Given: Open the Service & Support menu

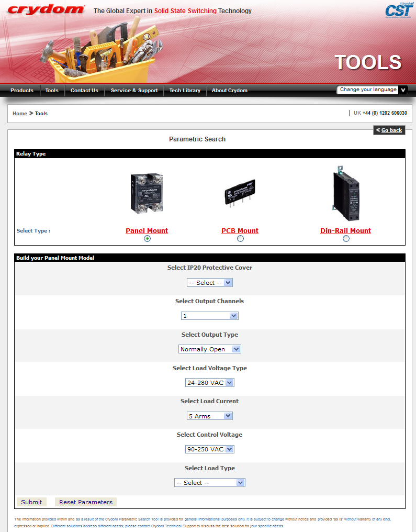Looking at the screenshot, I should (134, 90).
